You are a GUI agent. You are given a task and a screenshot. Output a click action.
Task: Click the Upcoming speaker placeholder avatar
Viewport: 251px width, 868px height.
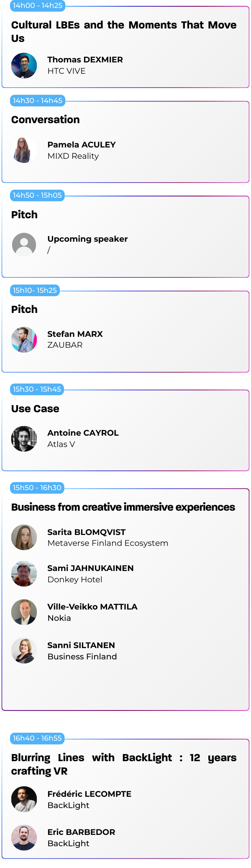click(x=24, y=245)
